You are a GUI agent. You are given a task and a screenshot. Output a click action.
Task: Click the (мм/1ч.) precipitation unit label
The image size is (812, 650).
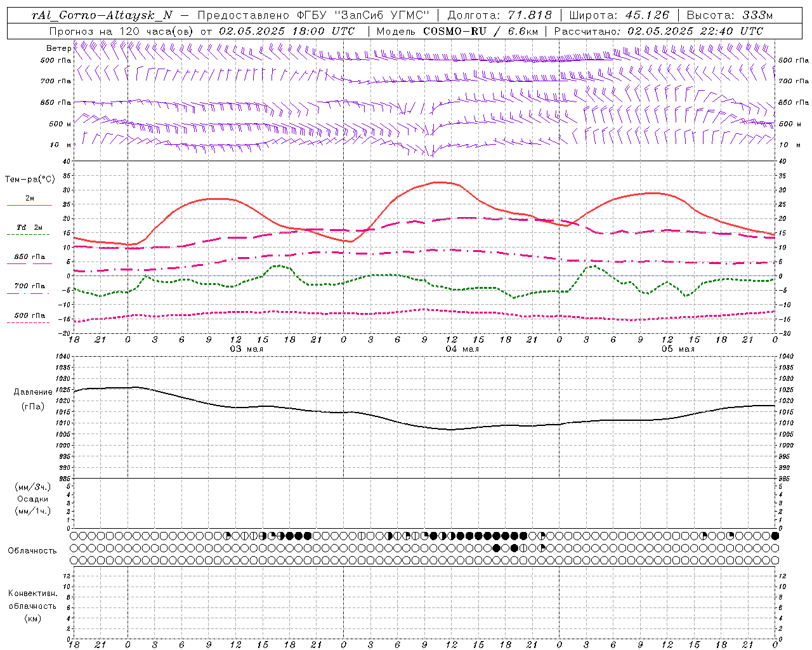pos(33,511)
